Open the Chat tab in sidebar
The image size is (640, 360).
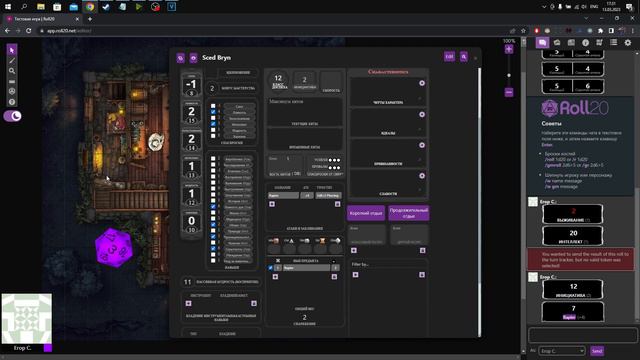pos(542,42)
